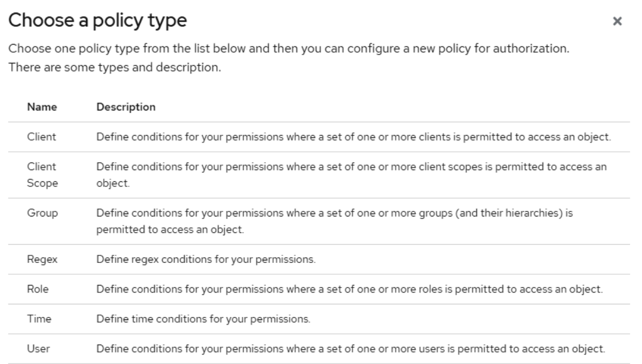Click 'Define time conditions' description
The width and height of the screenshot is (642, 364).
[x=203, y=319]
